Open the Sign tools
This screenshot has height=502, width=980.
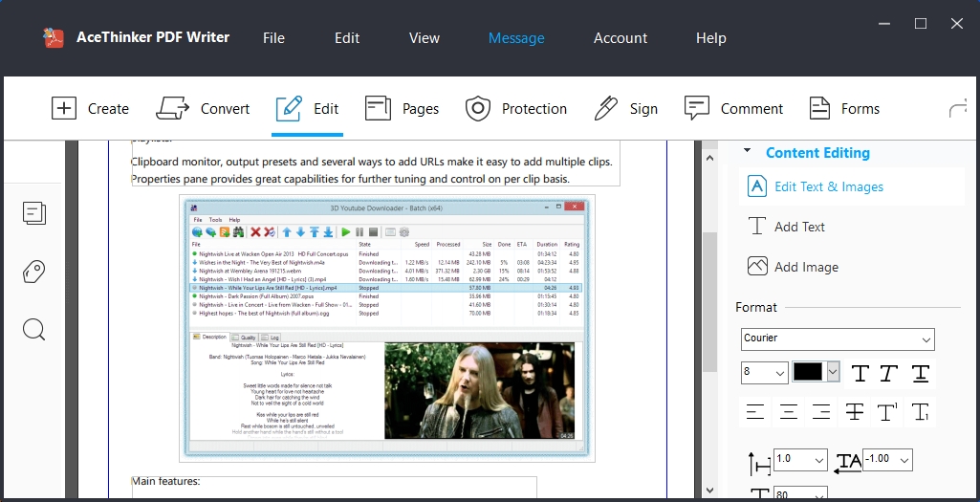(625, 109)
